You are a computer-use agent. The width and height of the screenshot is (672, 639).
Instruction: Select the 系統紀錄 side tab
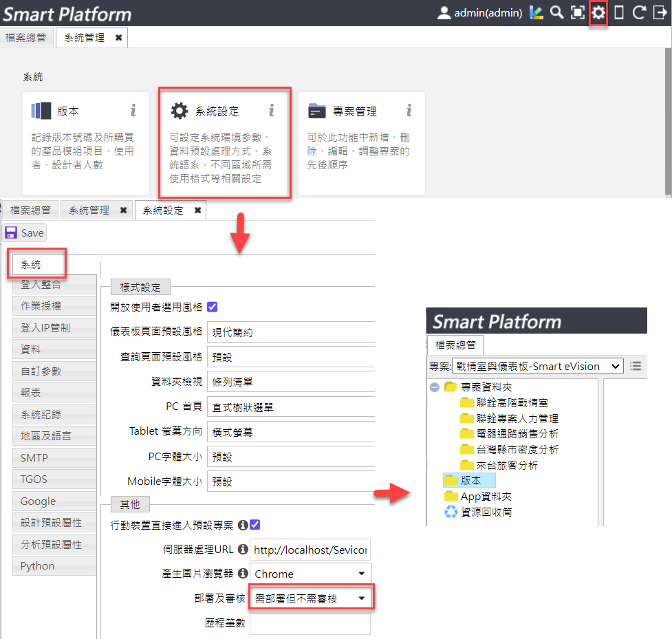54,415
